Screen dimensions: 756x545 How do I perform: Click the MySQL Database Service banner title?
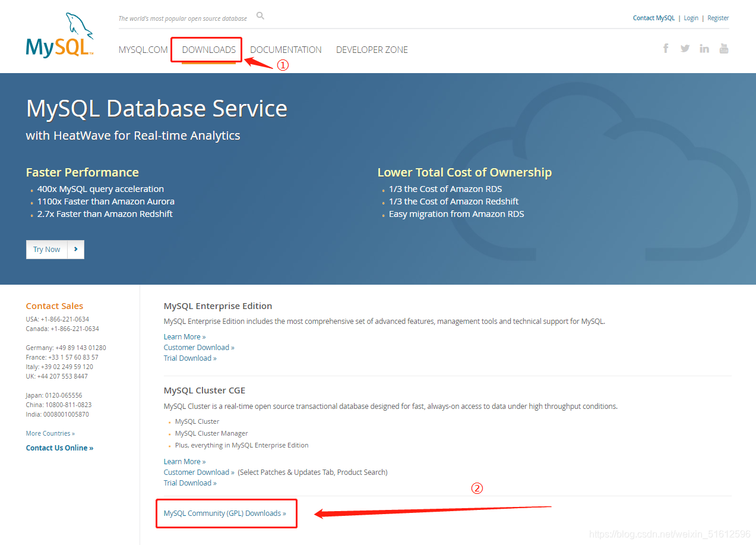157,109
